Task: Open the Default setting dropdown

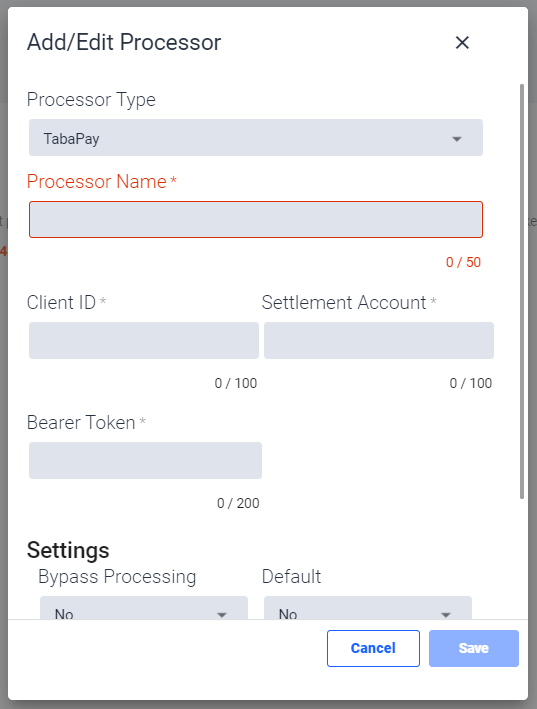Action: (x=367, y=608)
